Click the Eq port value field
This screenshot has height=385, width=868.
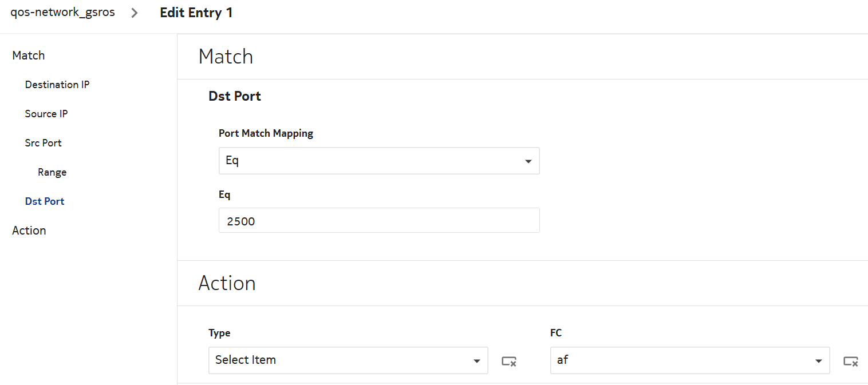pos(378,221)
